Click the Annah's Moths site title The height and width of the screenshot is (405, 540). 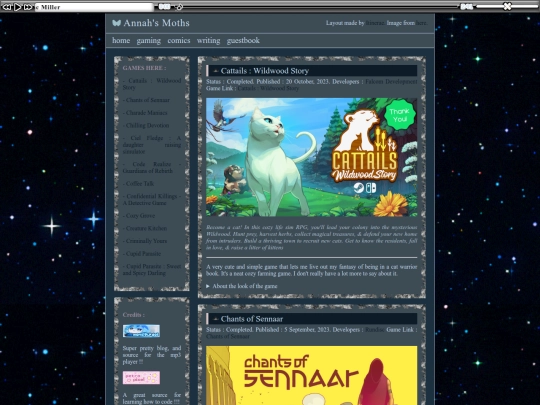[x=156, y=23]
